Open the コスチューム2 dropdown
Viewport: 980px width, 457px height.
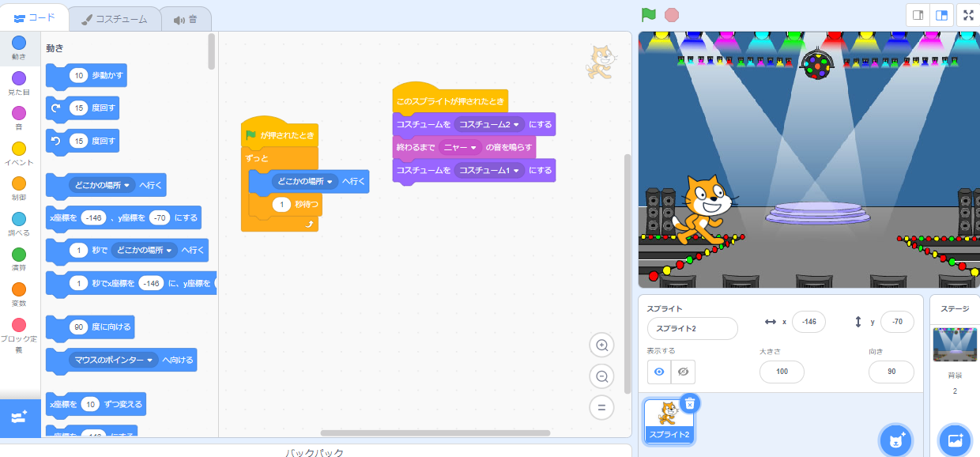pyautogui.click(x=490, y=124)
